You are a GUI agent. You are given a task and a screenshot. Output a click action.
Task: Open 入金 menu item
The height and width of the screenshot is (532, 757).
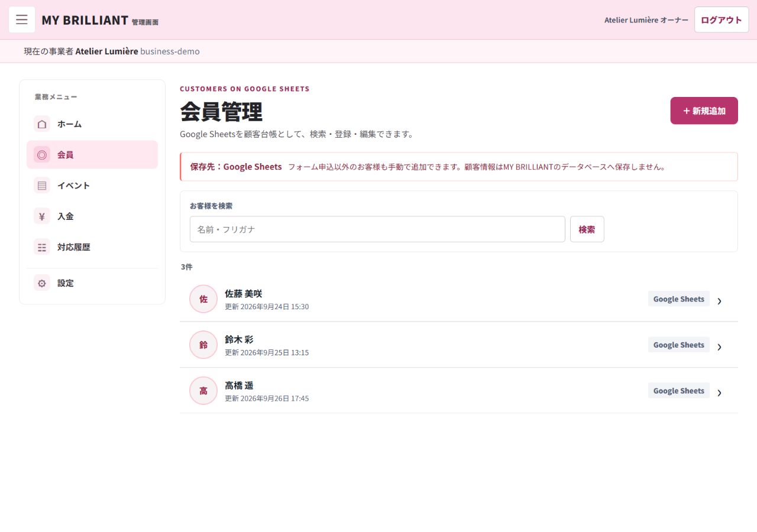(x=92, y=216)
